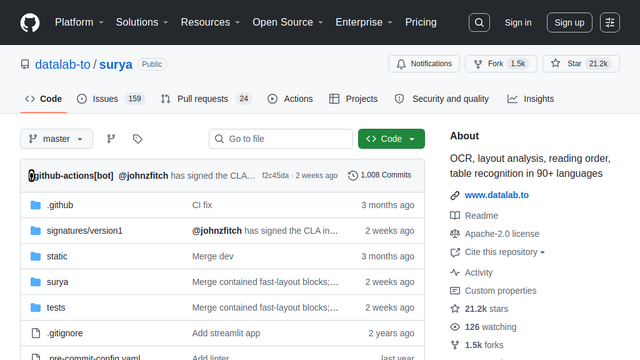Click the repository book icon beside datalab-to

coord(25,64)
